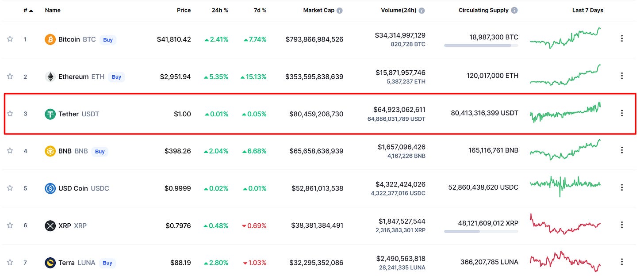Click the Terra LUNA logo icon
This screenshot has height=279, width=644.
point(50,263)
